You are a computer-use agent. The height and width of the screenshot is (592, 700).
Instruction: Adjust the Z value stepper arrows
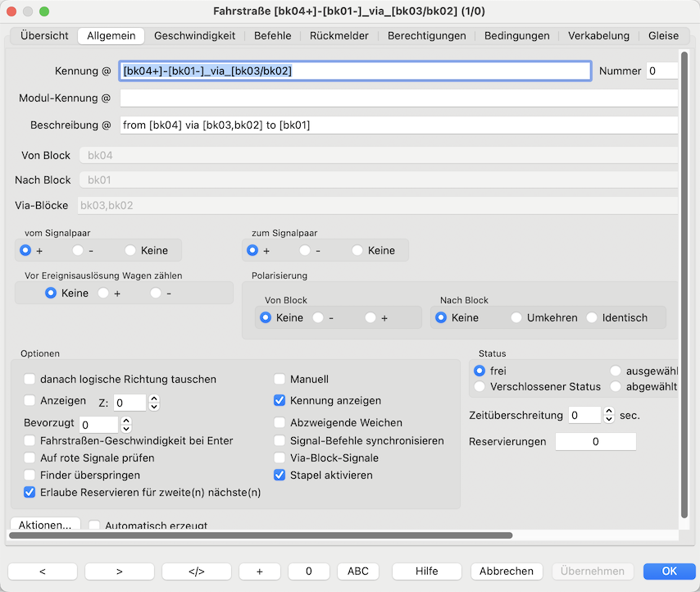pyautogui.click(x=153, y=403)
